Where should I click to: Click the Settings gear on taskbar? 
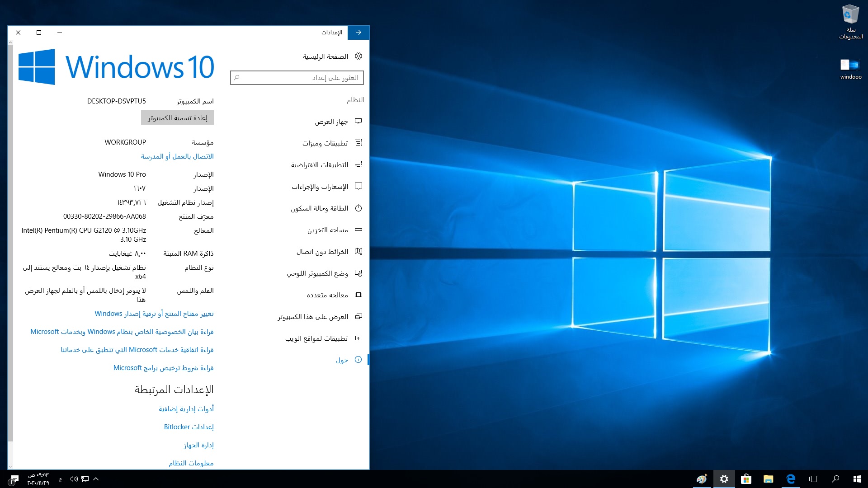pos(724,479)
